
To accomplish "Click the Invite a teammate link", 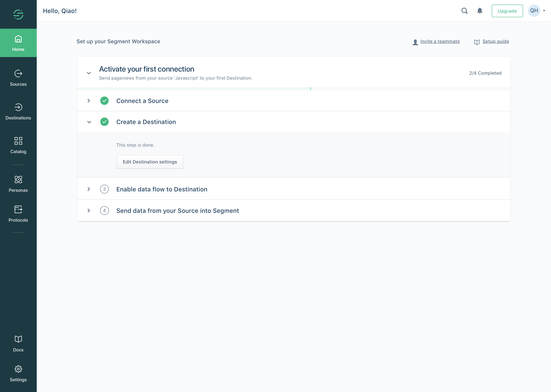I will (x=440, y=41).
